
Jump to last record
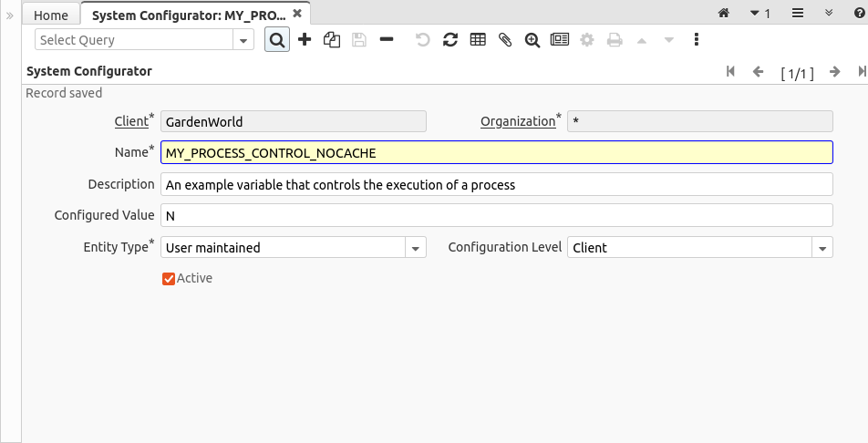862,71
